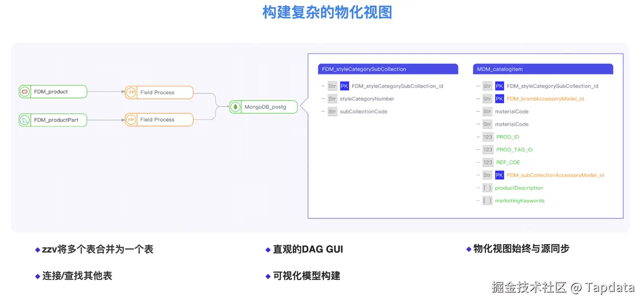Click the Oracle icon in FDM_product node

25,92
